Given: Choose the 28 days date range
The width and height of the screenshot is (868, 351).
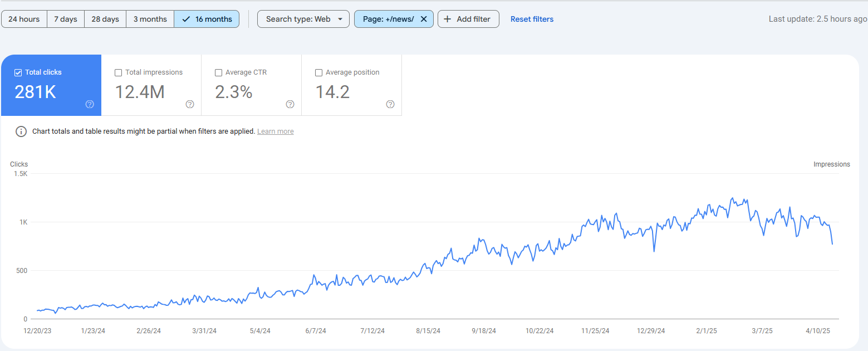Looking at the screenshot, I should [105, 19].
